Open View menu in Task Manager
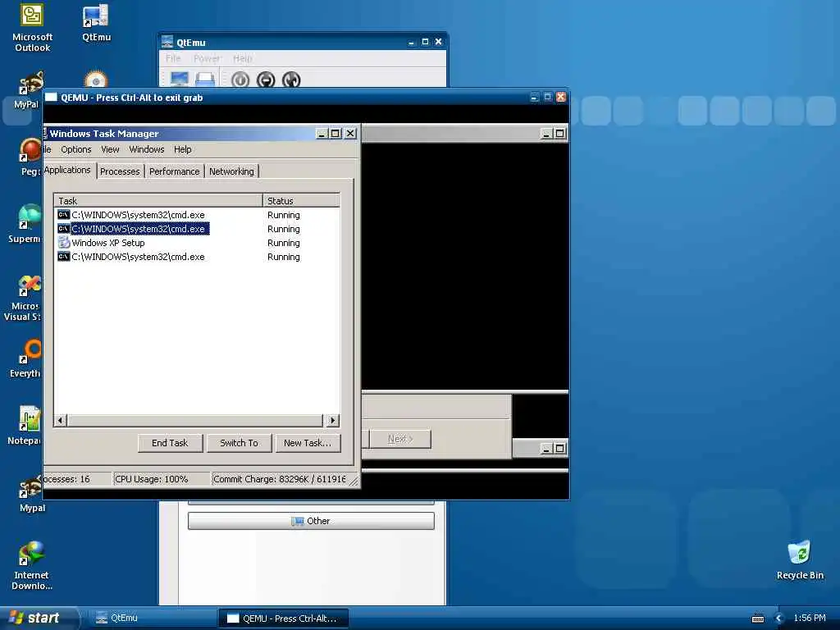Screen dimensions: 840x630 click(111, 149)
